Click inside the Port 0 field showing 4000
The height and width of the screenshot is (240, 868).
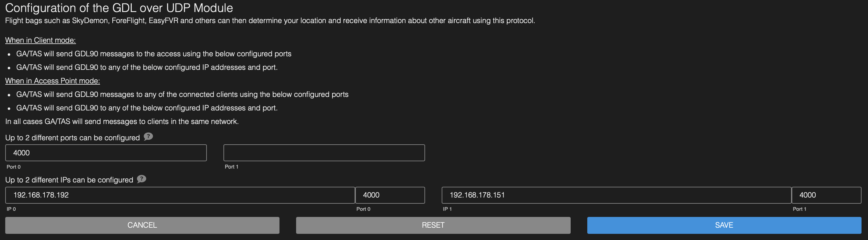point(106,153)
